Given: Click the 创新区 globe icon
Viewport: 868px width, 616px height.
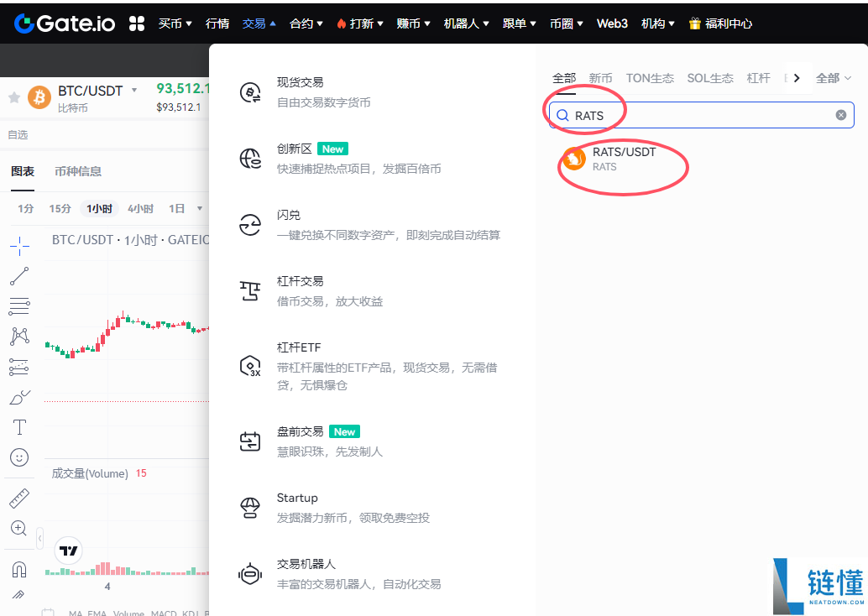Looking at the screenshot, I should tap(250, 159).
